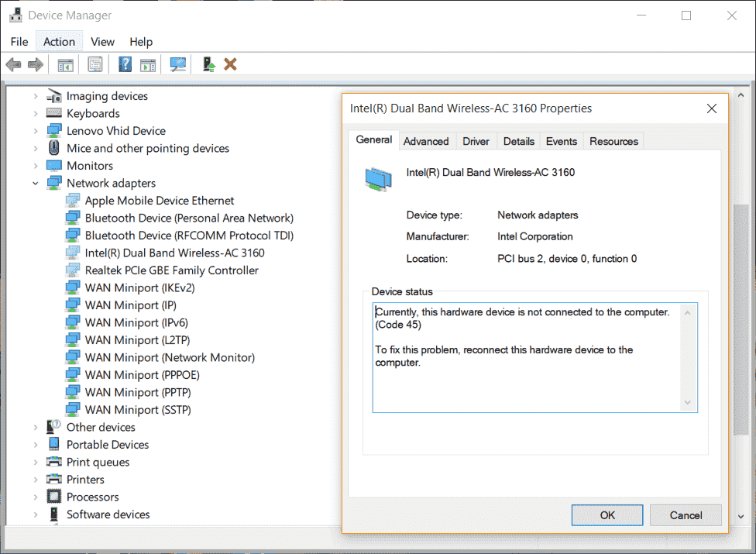Click the Other devices category icon

point(53,427)
